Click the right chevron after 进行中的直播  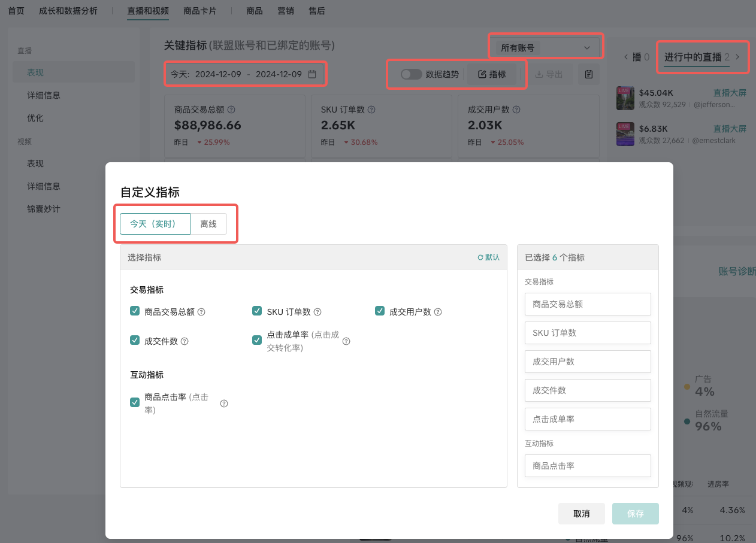click(x=737, y=57)
